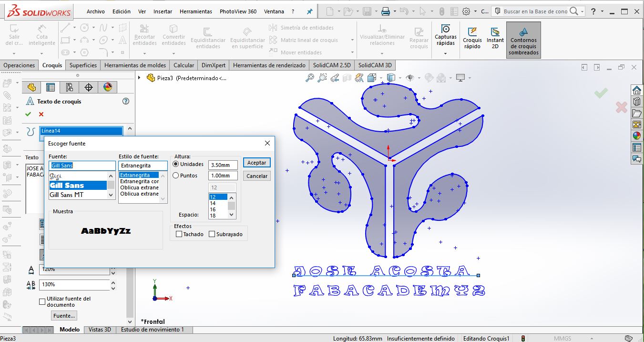Image resolution: width=644 pixels, height=342 pixels.
Task: Switch to the Superficies tab
Action: [x=83, y=65]
